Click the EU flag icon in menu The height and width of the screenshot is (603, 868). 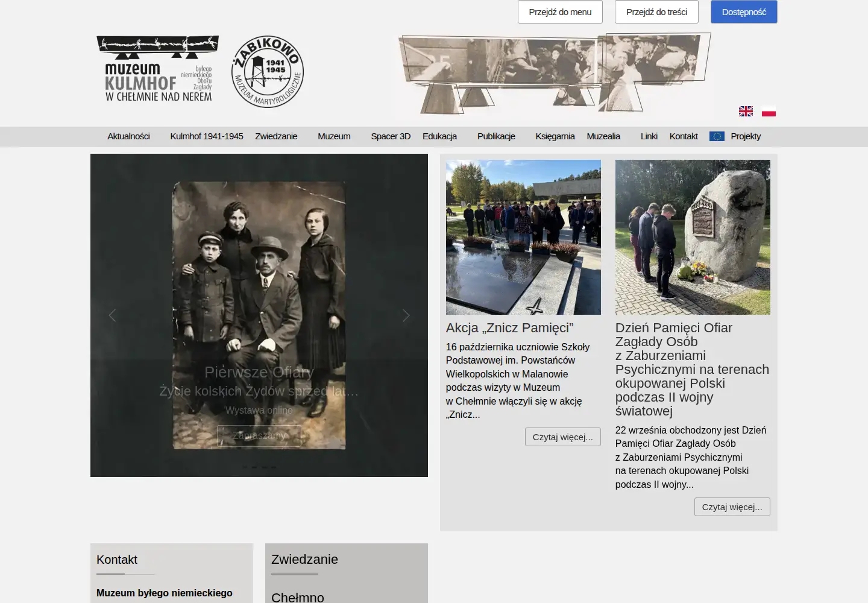coord(717,136)
